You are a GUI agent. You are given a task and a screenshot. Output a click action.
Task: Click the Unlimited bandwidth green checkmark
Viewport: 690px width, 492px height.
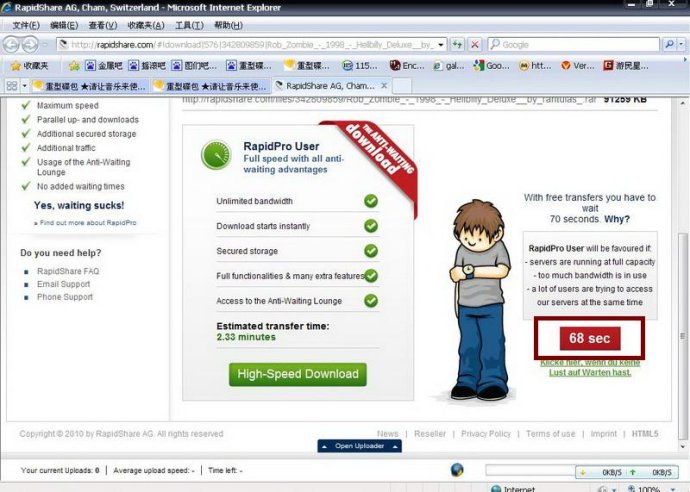(371, 201)
